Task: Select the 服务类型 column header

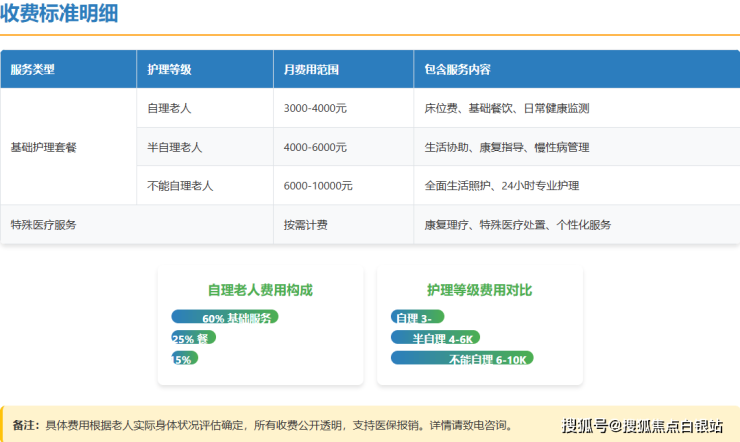Action: tap(33, 70)
